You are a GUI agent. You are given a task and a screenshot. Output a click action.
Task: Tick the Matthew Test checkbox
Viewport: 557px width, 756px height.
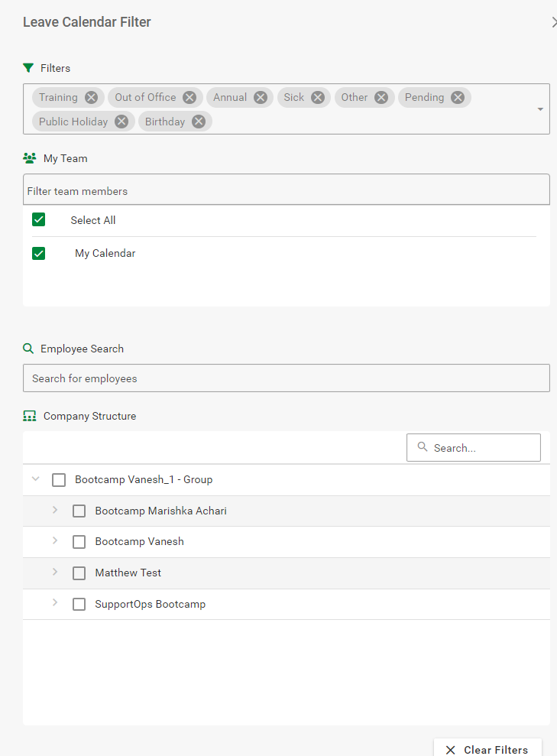(79, 573)
